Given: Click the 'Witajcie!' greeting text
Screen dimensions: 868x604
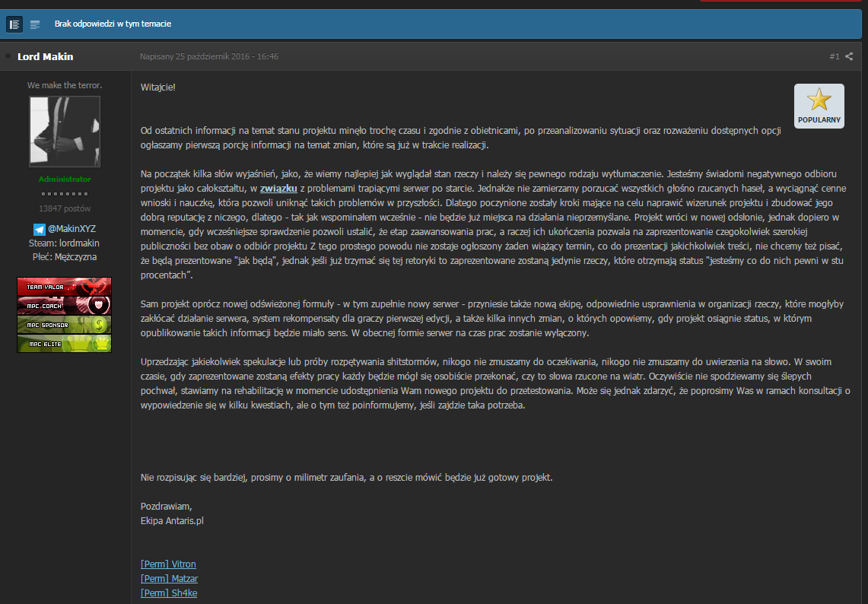Looking at the screenshot, I should click(x=157, y=87).
